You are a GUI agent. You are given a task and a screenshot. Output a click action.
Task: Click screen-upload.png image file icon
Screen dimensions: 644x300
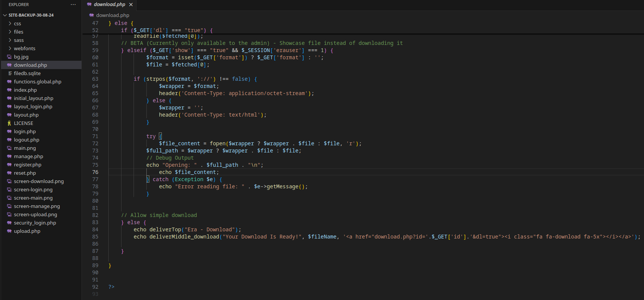click(9, 214)
